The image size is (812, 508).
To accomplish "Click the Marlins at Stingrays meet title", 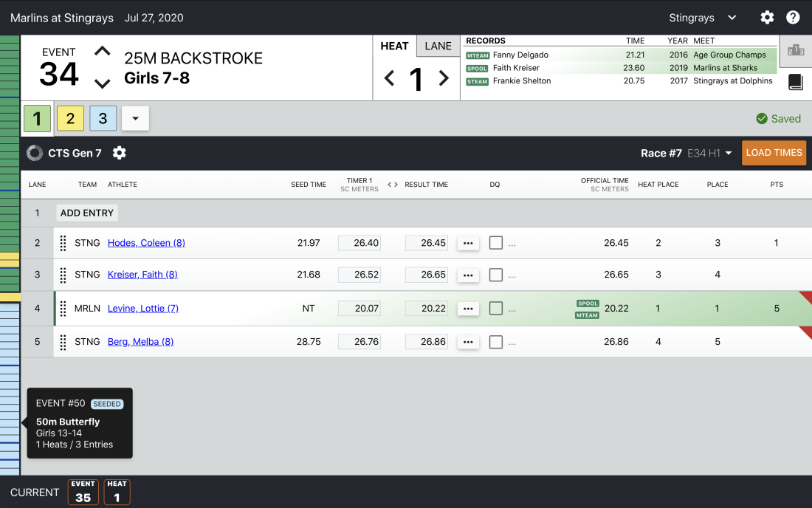I will [61, 18].
